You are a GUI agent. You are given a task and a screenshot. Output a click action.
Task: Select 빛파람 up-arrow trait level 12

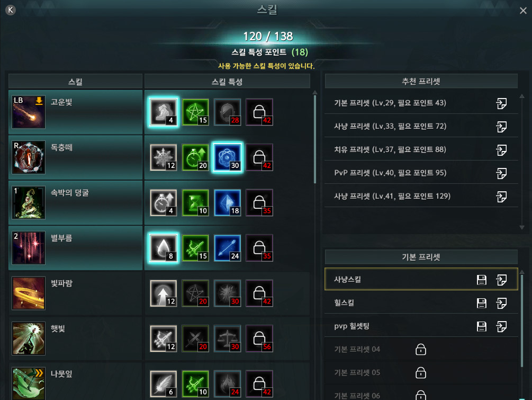(x=163, y=294)
